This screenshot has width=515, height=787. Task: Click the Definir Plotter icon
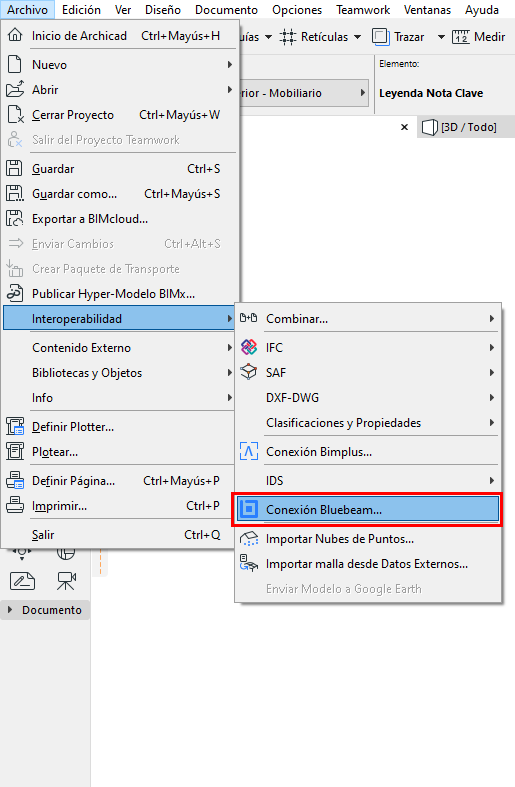[15, 427]
